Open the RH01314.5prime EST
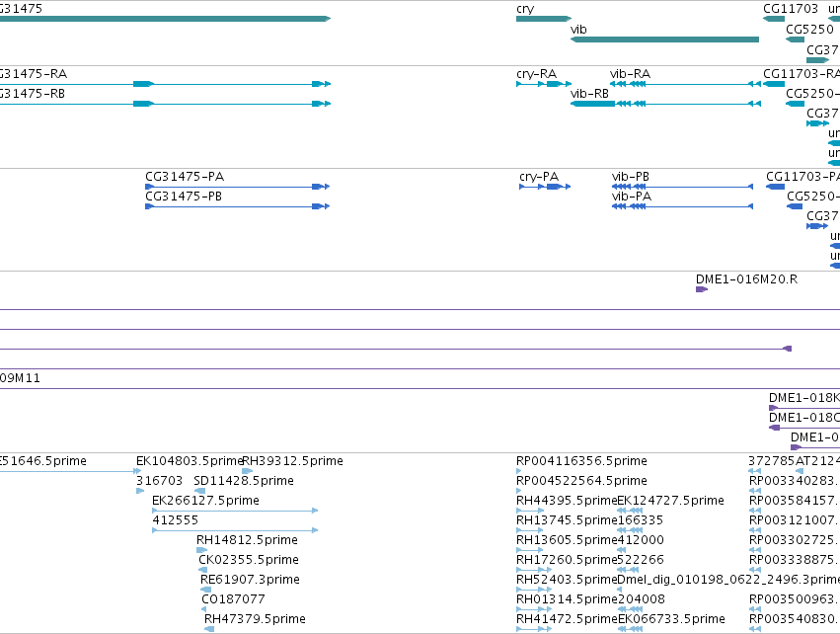This screenshot has height=634, width=840. click(x=534, y=609)
